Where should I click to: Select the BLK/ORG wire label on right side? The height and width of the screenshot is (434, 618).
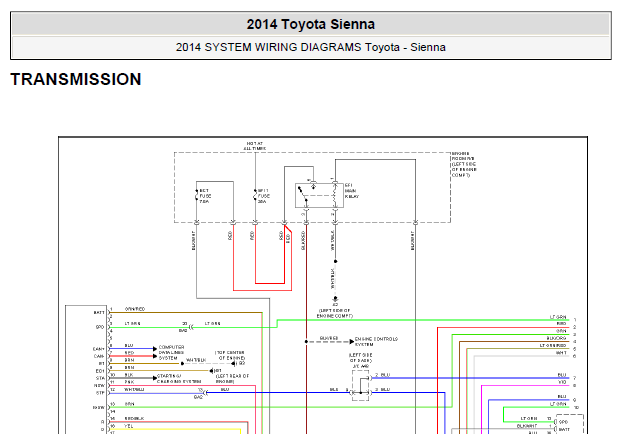point(556,338)
